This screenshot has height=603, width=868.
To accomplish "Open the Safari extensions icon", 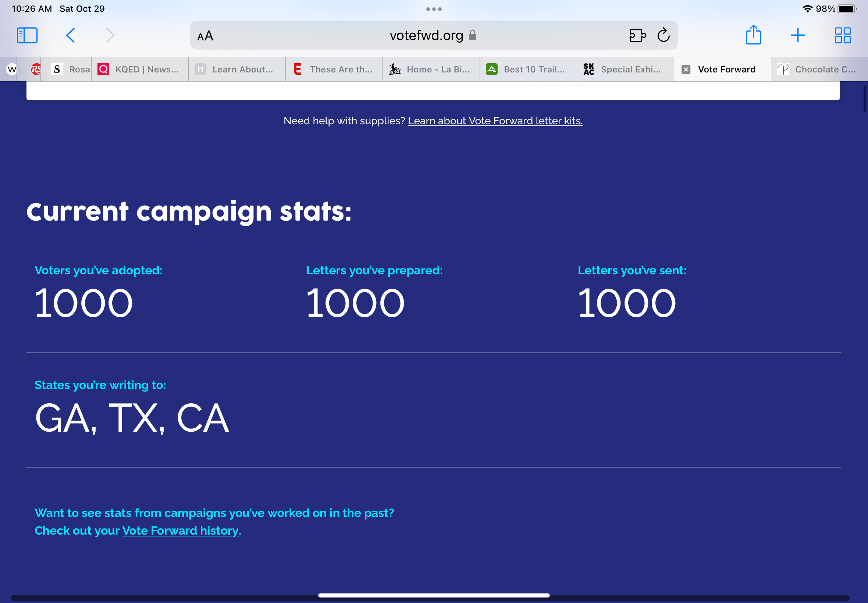I will click(637, 36).
